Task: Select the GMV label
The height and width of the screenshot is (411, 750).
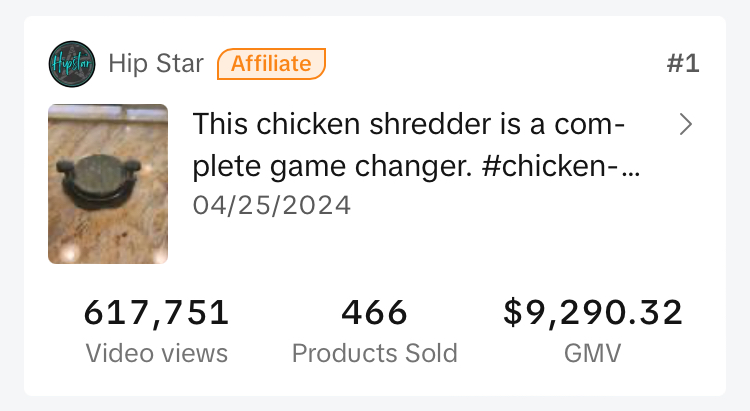Action: [593, 353]
